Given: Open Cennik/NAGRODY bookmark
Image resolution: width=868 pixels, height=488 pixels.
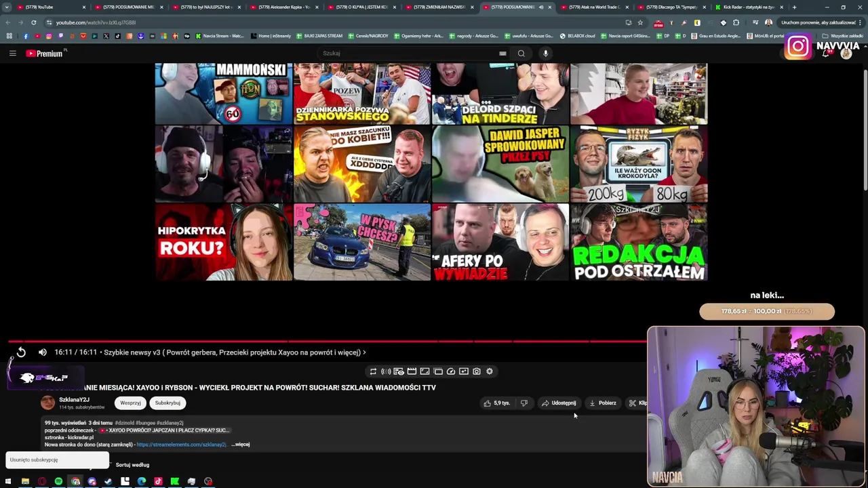Looking at the screenshot, I should tap(369, 36).
